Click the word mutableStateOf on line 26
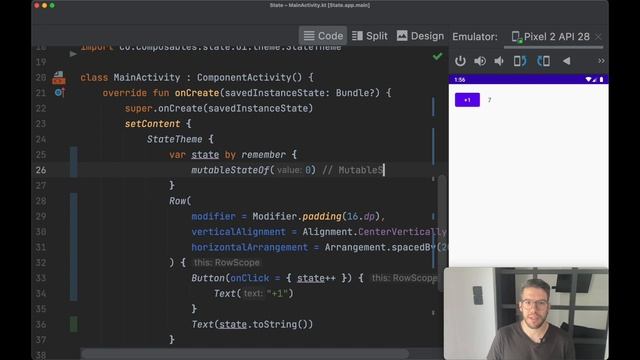The height and width of the screenshot is (360, 640). coord(231,170)
